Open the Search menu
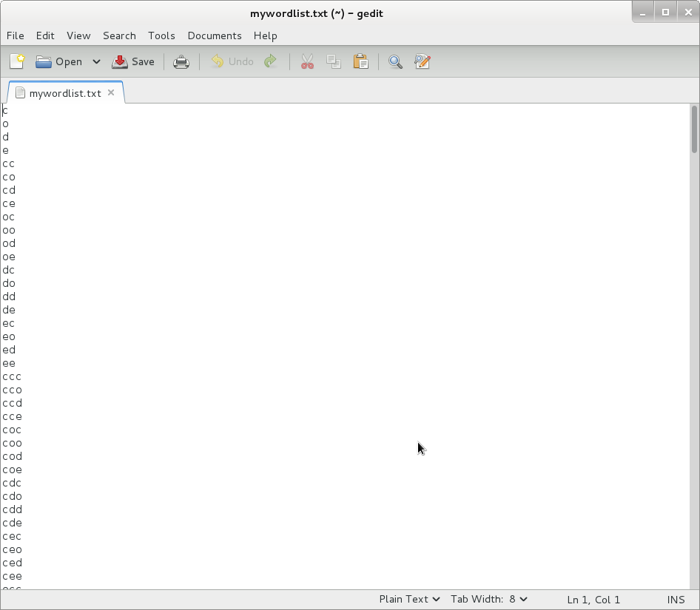The image size is (700, 610). point(119,35)
